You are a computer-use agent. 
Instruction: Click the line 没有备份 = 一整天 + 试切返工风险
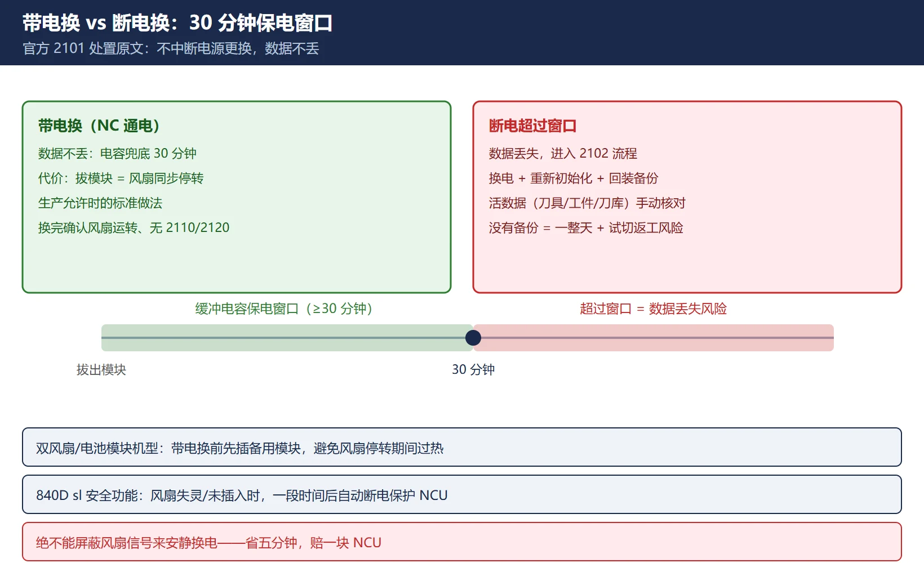(586, 227)
